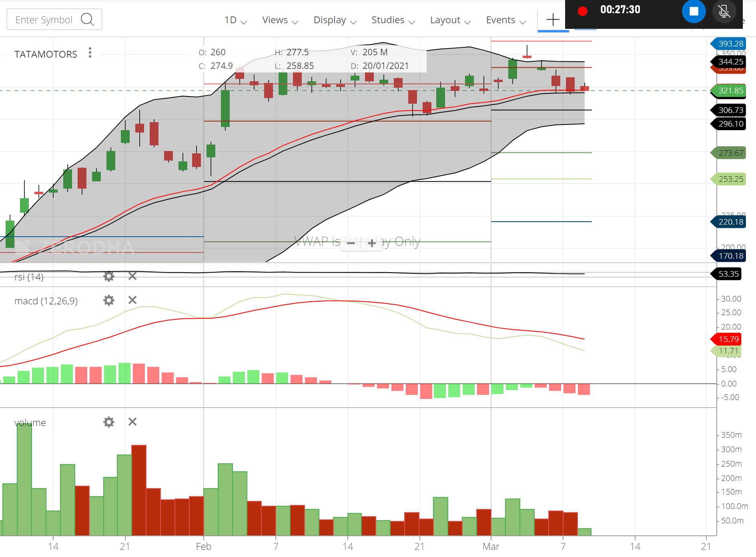Open the Studies dropdown menu
The image size is (756, 557).
click(393, 20)
